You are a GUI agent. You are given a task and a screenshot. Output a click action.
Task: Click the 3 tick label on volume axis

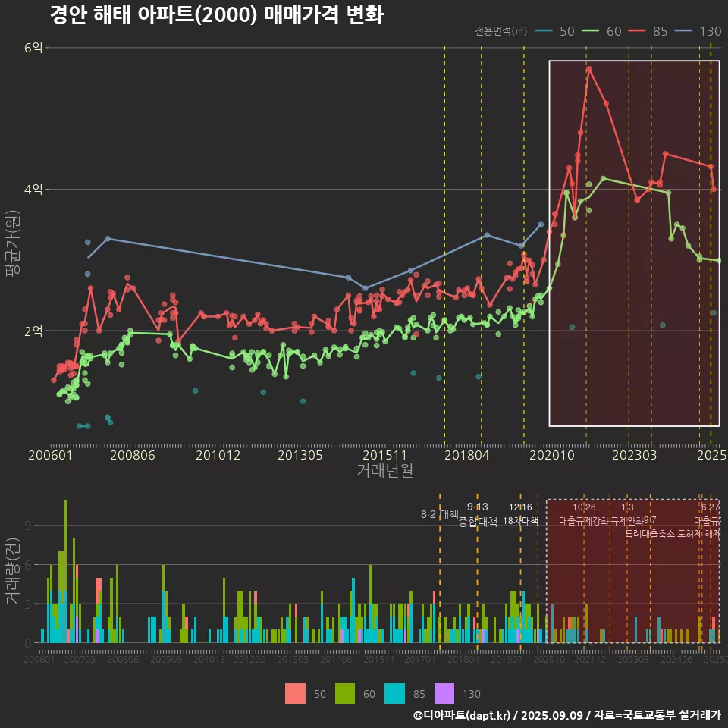click(x=28, y=604)
